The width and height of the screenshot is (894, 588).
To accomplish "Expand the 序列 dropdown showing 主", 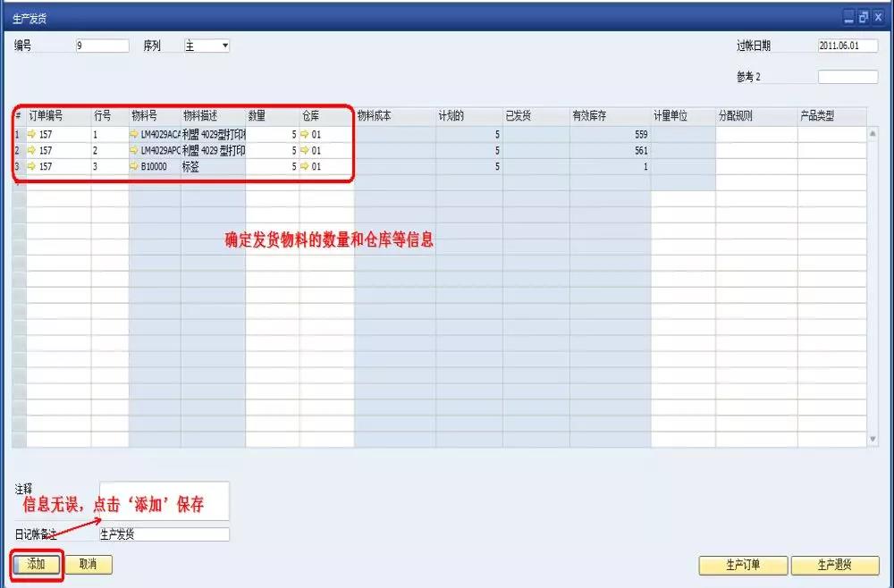I will (224, 46).
